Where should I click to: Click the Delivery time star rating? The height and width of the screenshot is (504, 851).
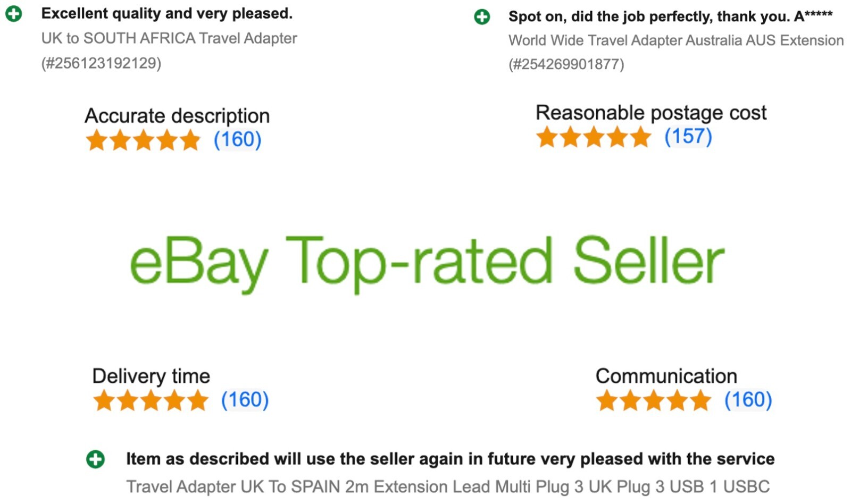point(151,400)
